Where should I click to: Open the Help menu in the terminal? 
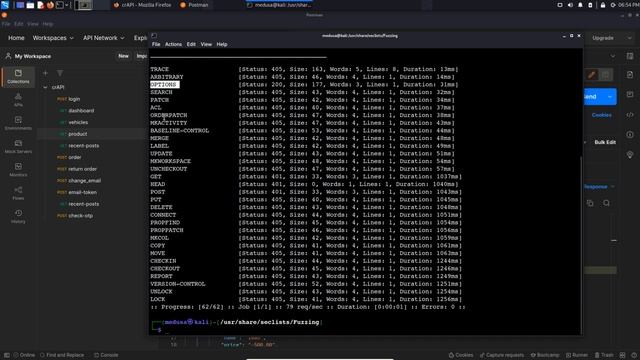[x=222, y=44]
